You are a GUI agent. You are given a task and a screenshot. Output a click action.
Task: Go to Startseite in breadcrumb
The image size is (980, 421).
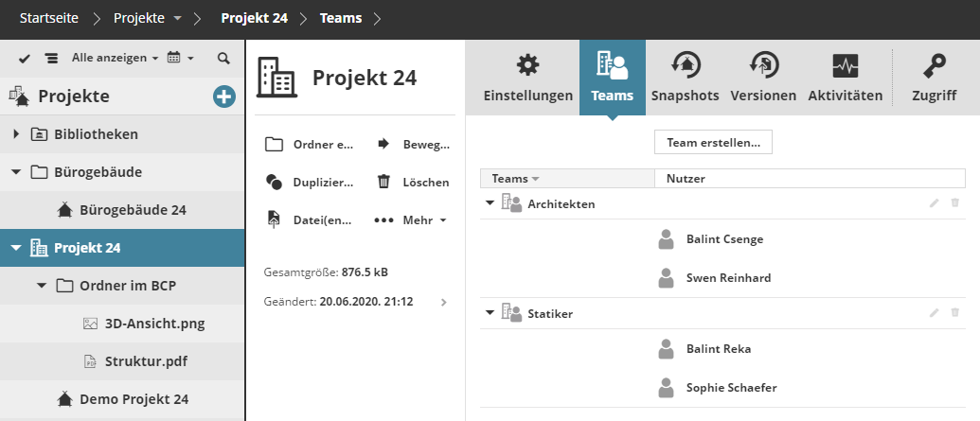50,18
